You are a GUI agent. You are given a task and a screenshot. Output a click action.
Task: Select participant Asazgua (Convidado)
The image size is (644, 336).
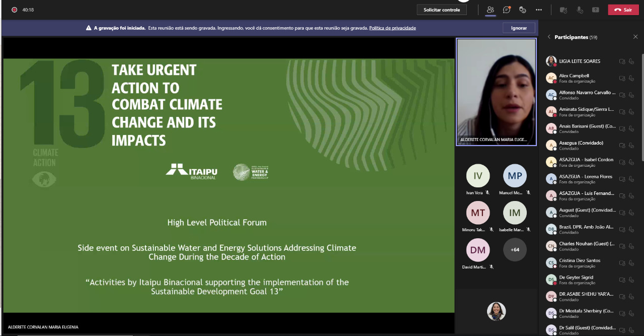591,146
